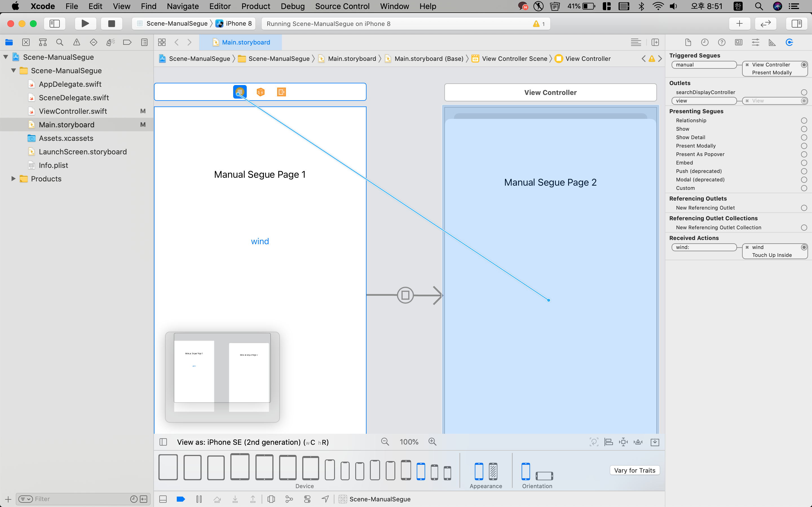Open the Library with plus button
Screen dimensions: 812x507
pyautogui.click(x=740, y=23)
